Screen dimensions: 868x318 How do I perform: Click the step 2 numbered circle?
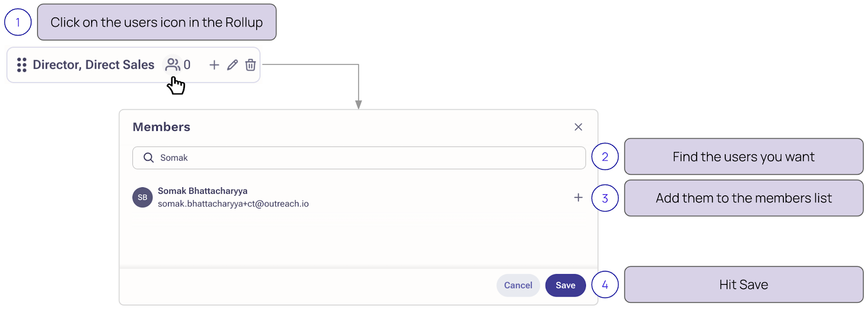[605, 157]
